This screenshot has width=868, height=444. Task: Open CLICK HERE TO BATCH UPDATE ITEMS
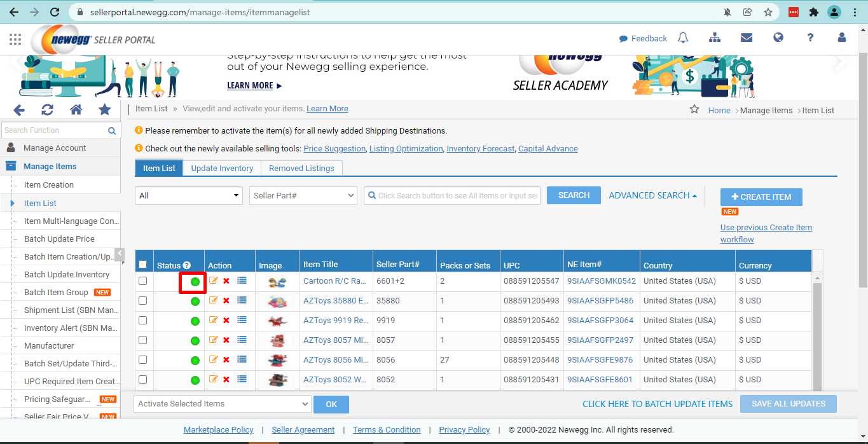click(658, 404)
